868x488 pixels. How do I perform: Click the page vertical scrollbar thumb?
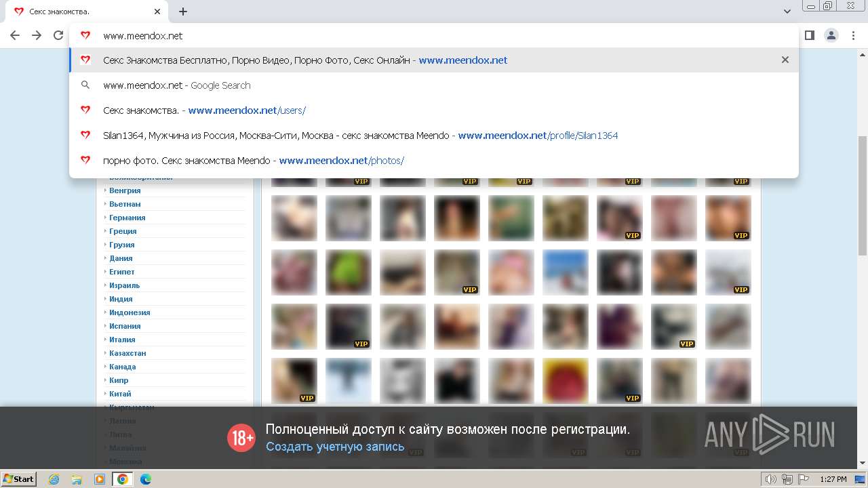863,195
